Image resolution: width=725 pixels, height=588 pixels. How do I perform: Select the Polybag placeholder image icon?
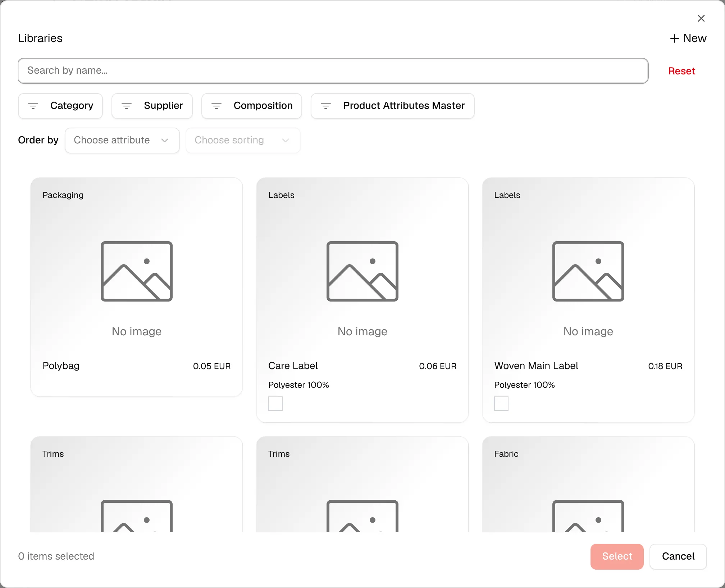pyautogui.click(x=137, y=271)
